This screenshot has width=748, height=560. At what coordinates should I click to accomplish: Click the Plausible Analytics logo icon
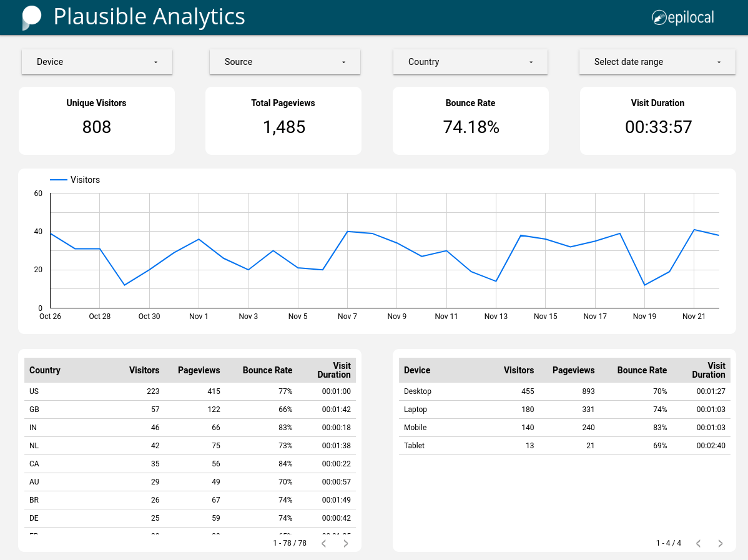tap(31, 17)
